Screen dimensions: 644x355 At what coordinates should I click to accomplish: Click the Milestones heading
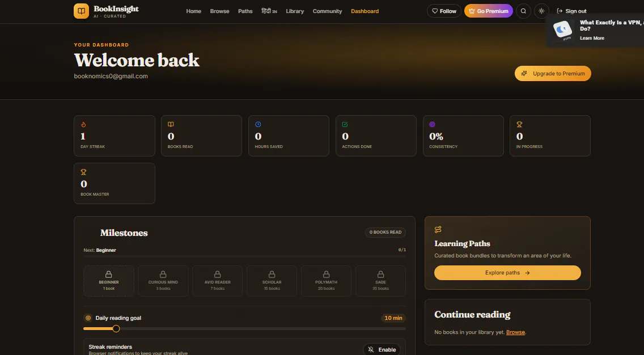point(124,233)
